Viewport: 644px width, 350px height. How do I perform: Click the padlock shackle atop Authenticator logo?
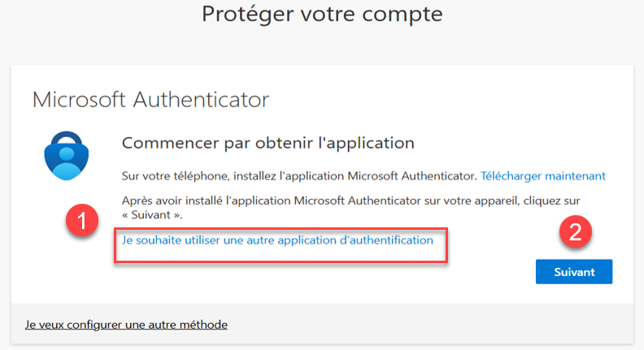point(67,138)
